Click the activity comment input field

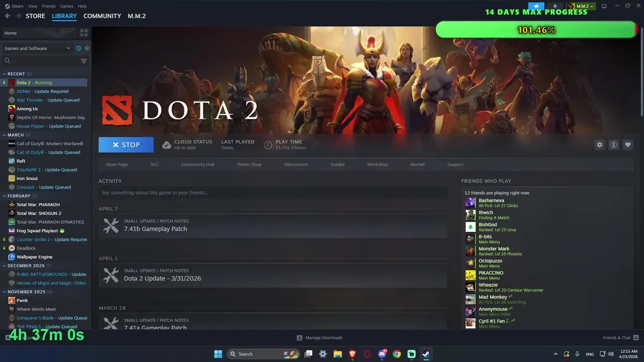pyautogui.click(x=273, y=193)
